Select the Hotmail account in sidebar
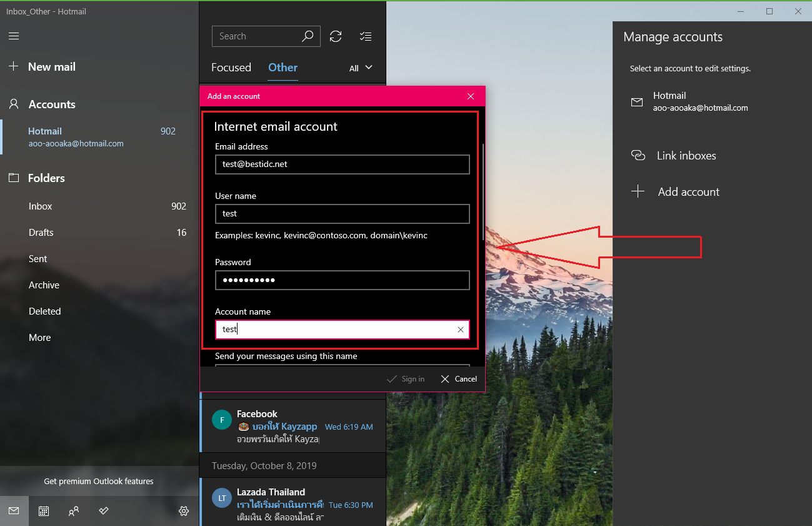The height and width of the screenshot is (526, 812). click(x=99, y=137)
